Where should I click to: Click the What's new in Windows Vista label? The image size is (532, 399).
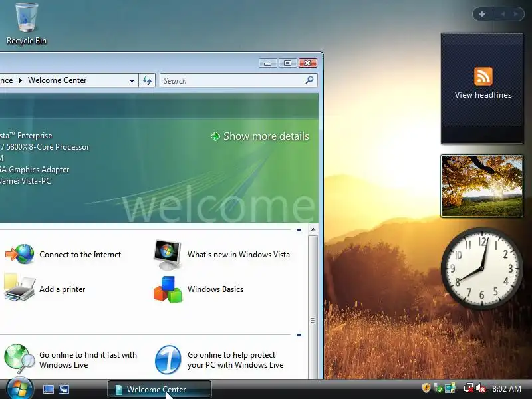239,255
